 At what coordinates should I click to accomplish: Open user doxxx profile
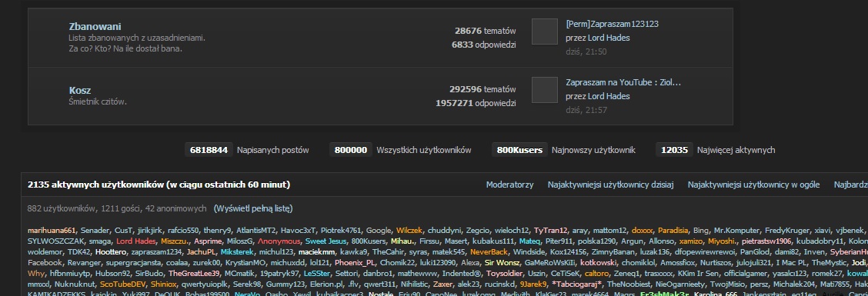[x=642, y=230]
